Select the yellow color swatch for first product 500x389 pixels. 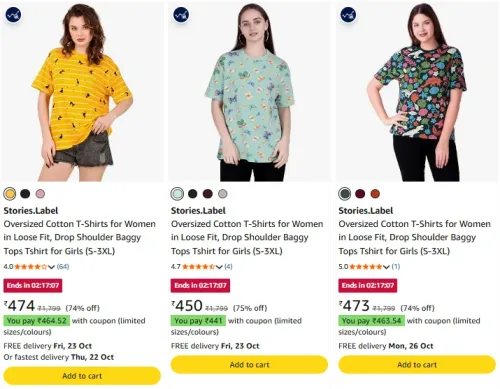(10, 194)
